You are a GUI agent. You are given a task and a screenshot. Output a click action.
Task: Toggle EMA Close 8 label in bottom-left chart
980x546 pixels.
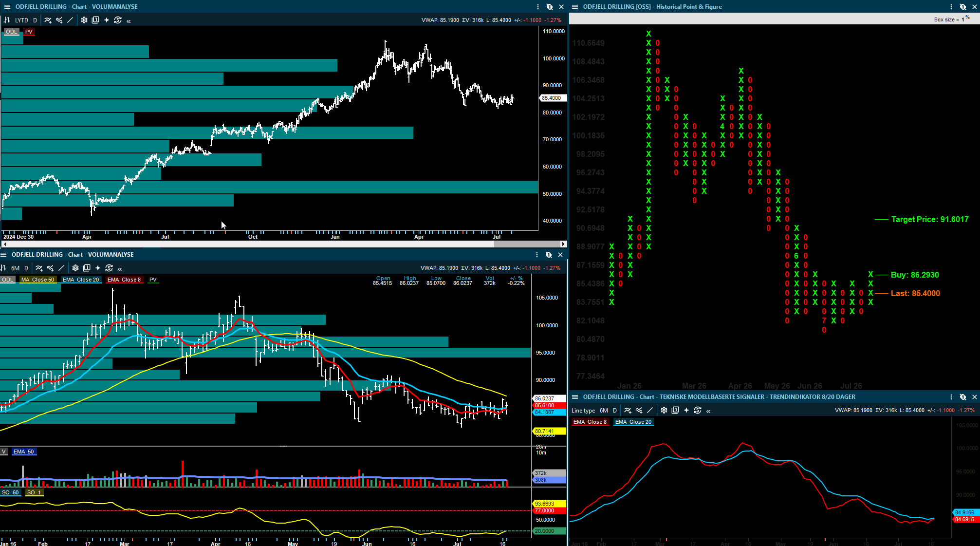point(124,280)
